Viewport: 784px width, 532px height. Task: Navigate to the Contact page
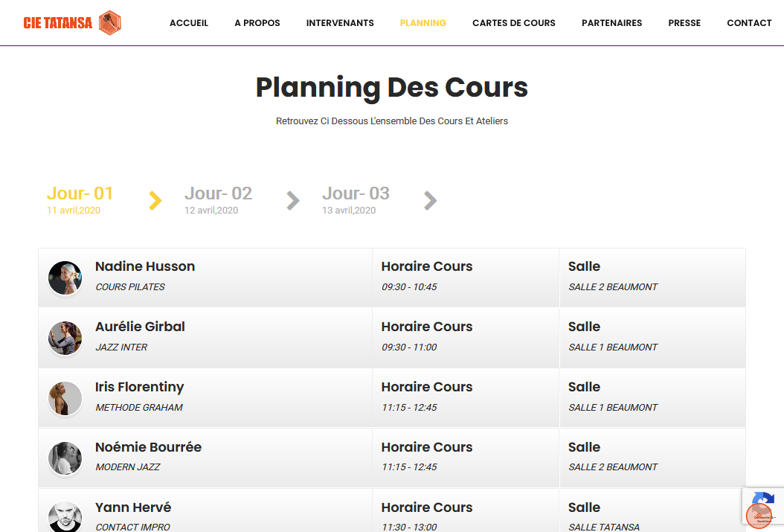coord(749,23)
